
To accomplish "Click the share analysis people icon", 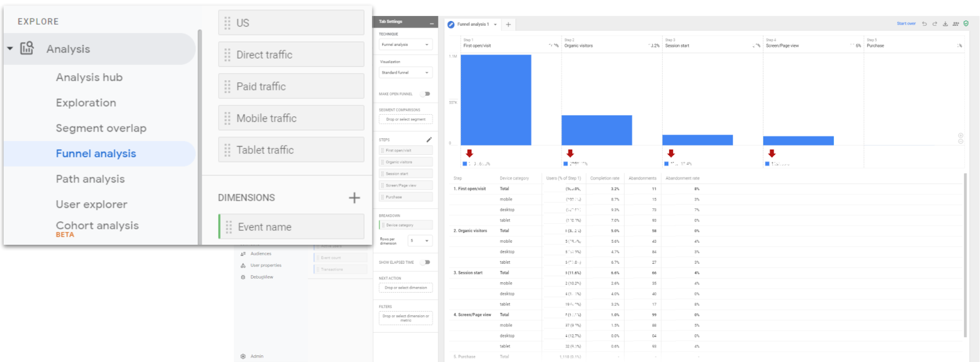I will [x=956, y=24].
